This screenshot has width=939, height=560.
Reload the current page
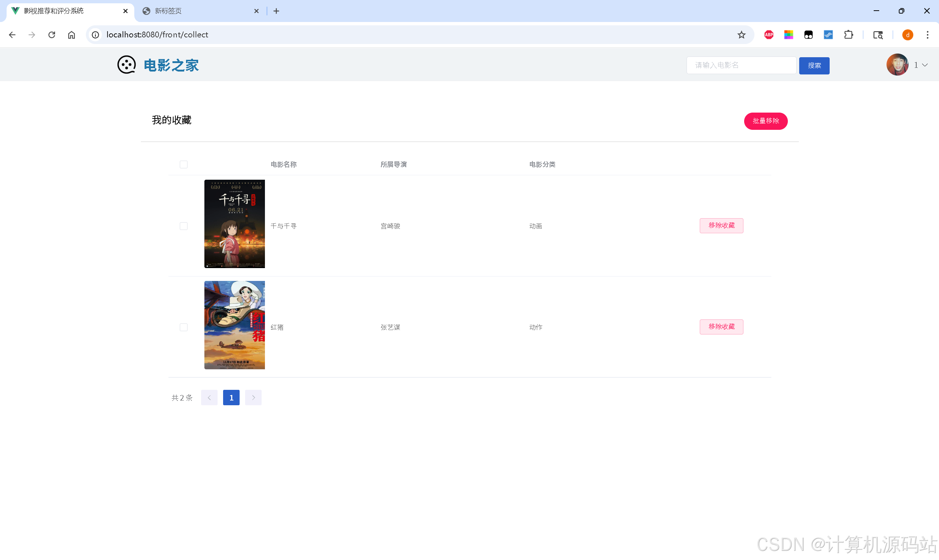click(x=52, y=35)
